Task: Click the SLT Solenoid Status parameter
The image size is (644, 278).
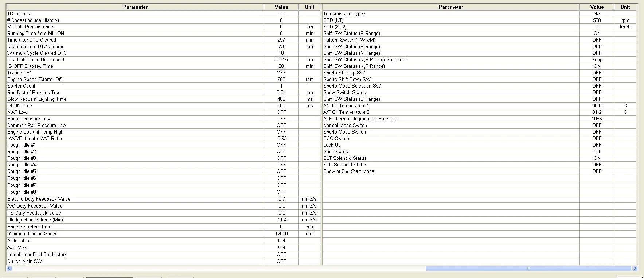Action: pos(345,158)
